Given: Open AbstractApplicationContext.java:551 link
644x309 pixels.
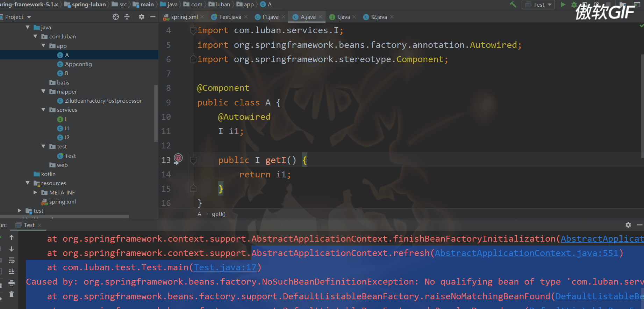Looking at the screenshot, I should pos(527,253).
